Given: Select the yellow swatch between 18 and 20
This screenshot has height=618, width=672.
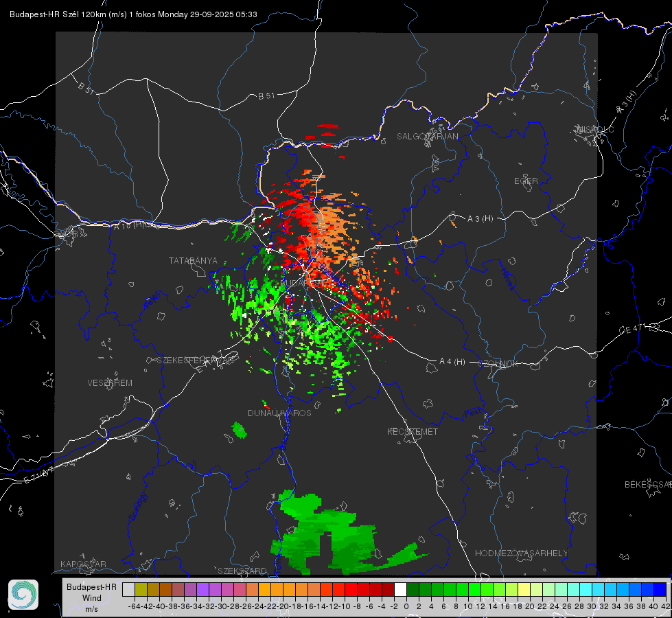Looking at the screenshot, I should click(x=524, y=589).
